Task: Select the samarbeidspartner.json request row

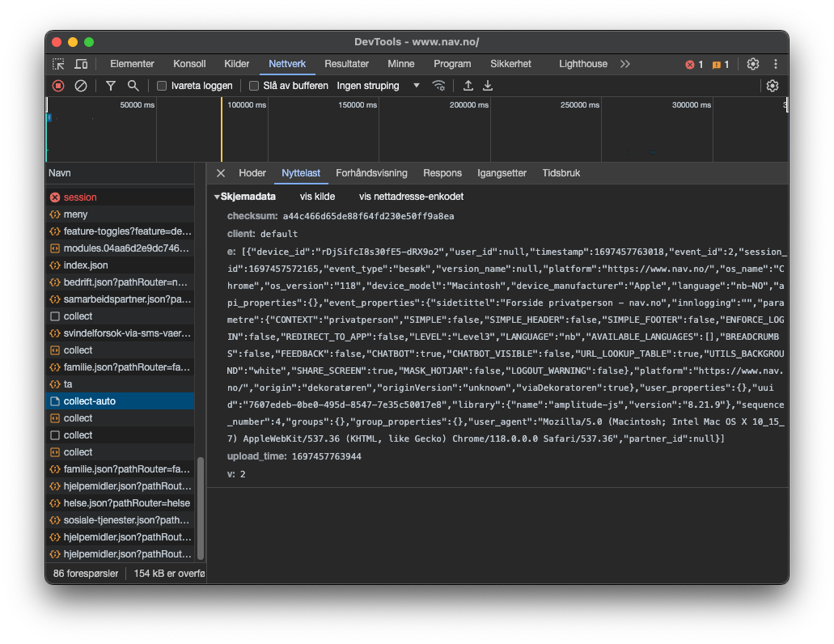Action: pyautogui.click(x=121, y=299)
